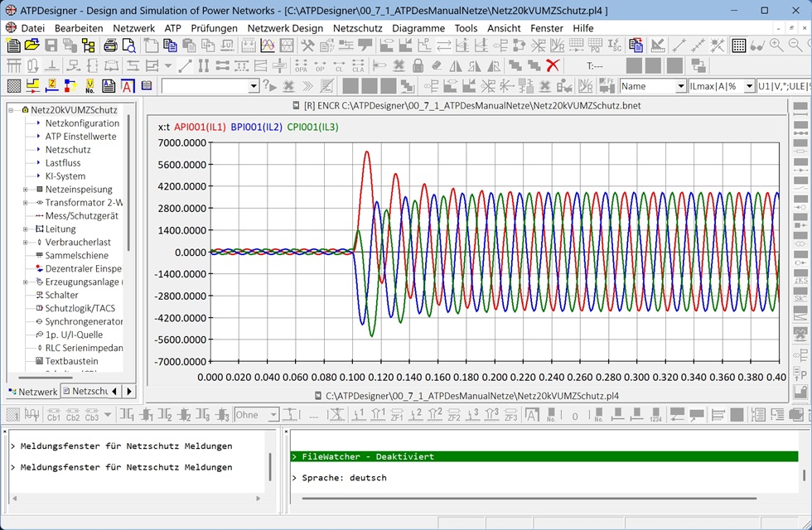This screenshot has height=530, width=812.
Task: Click the zoom in magnifier icon
Action: [776, 46]
